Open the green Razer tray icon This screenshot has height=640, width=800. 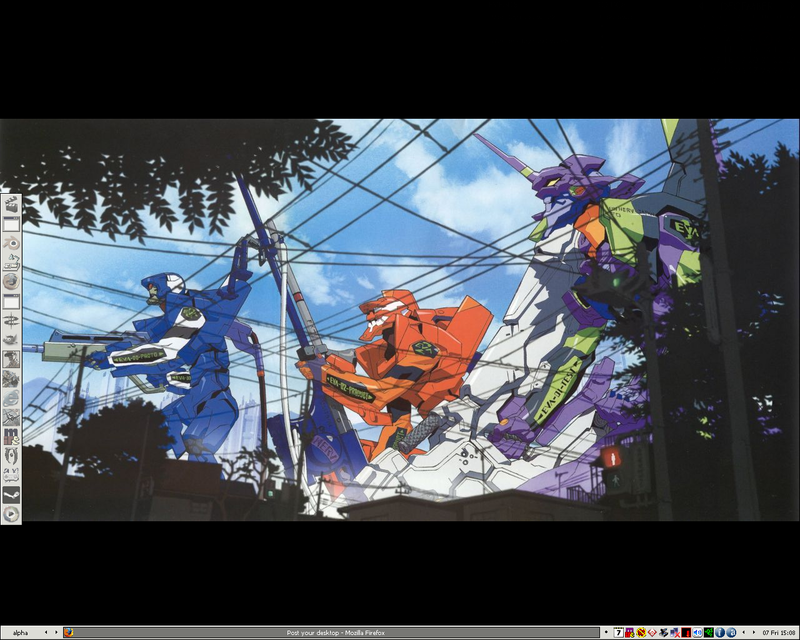(x=709, y=633)
